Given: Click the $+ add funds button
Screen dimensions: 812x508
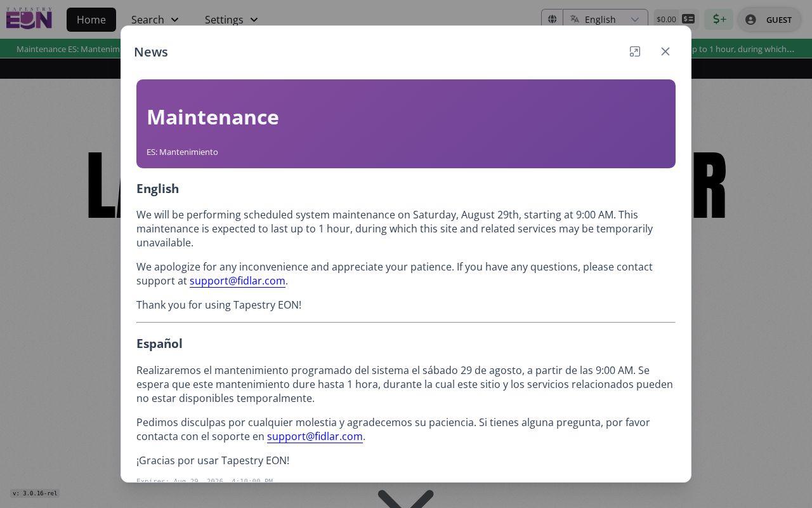Looking at the screenshot, I should [x=719, y=20].
